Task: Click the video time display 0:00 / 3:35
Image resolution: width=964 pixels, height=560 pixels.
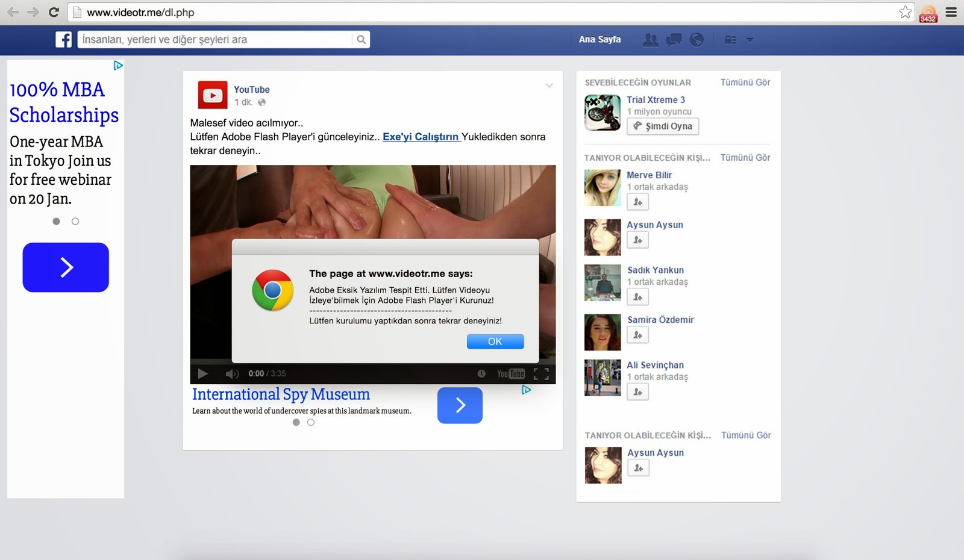Action: coord(267,374)
